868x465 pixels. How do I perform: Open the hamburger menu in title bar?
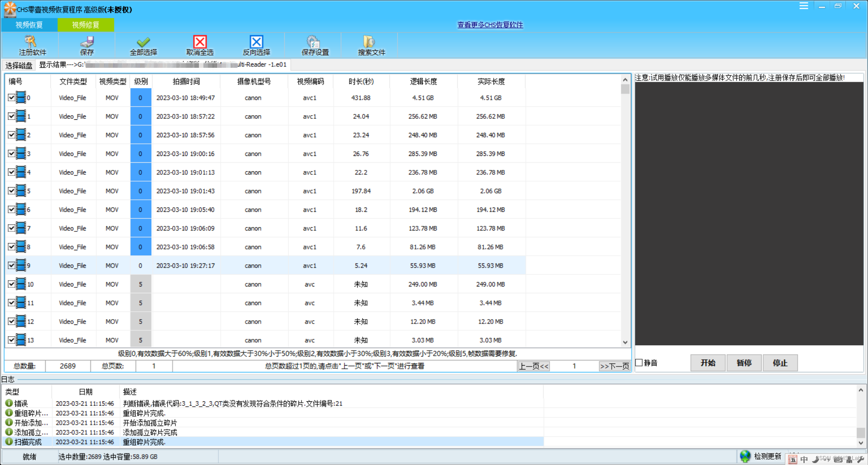(804, 6)
